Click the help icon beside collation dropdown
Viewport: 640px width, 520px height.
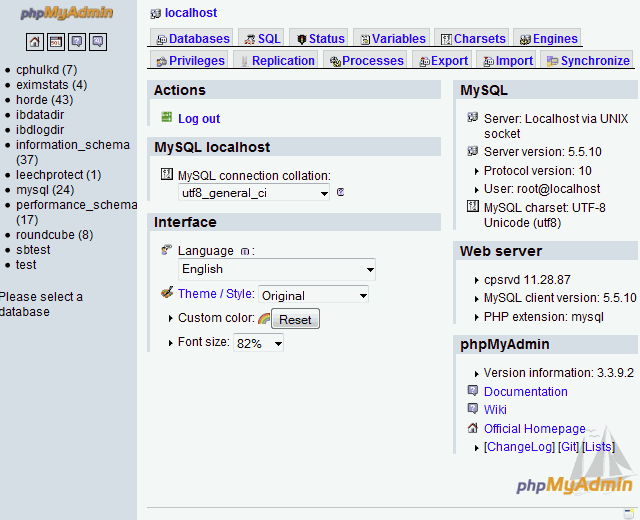tap(341, 192)
